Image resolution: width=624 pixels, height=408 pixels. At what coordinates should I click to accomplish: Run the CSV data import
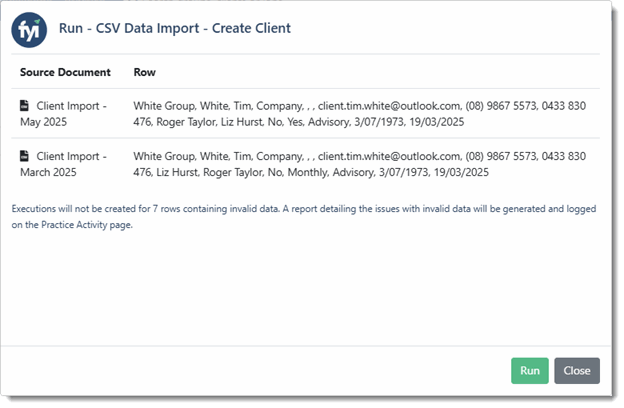tap(530, 371)
